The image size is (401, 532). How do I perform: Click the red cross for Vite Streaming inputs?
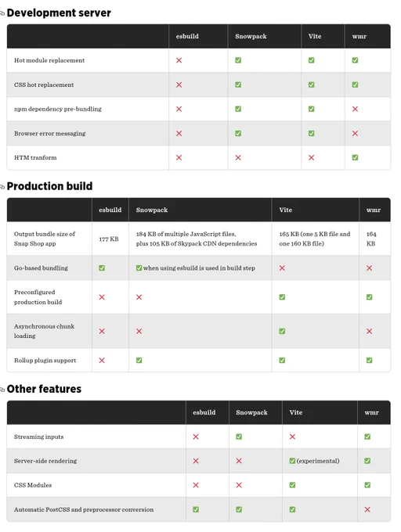click(292, 437)
